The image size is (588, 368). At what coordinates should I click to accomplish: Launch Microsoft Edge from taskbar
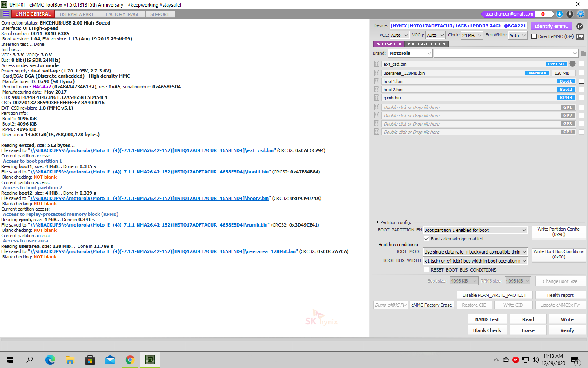click(50, 360)
